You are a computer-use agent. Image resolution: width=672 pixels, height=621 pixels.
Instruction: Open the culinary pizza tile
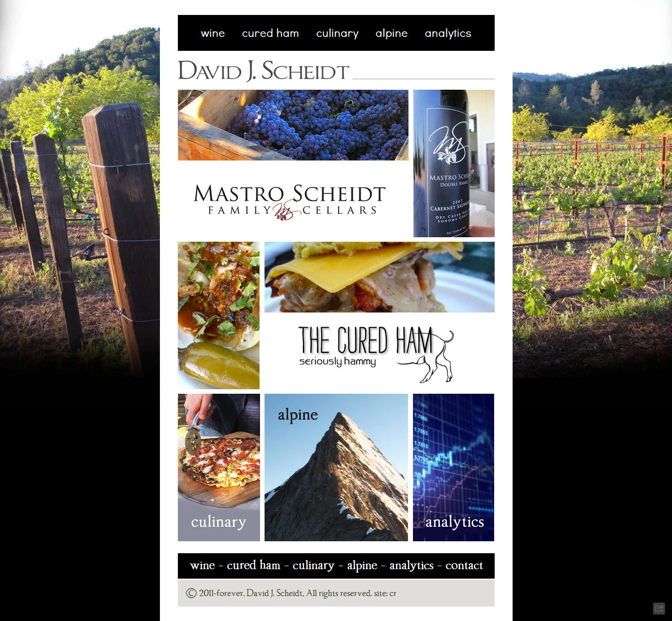219,467
